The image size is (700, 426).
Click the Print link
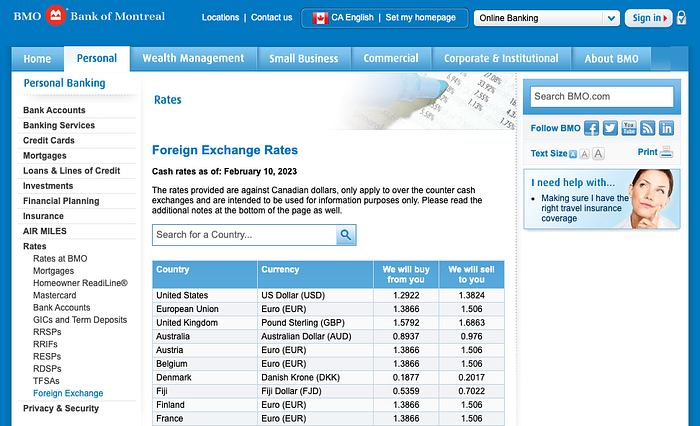click(647, 152)
